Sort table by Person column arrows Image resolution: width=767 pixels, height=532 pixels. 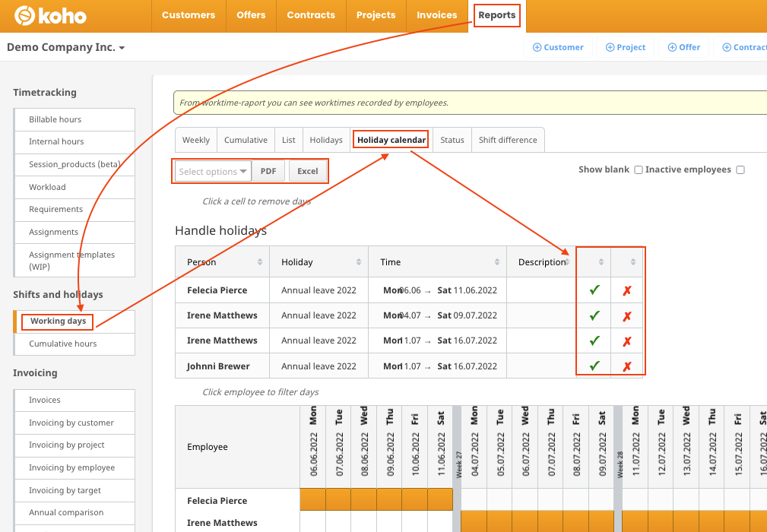coord(260,262)
